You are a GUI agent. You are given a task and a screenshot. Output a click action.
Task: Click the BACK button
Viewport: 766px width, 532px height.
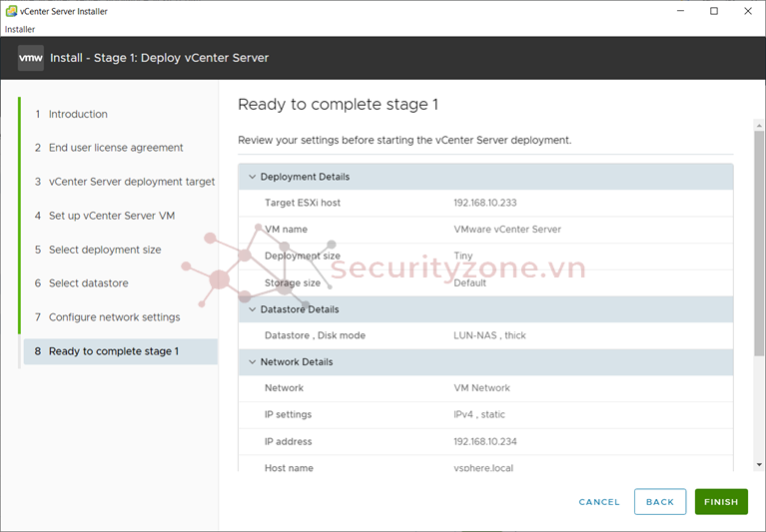click(x=660, y=502)
